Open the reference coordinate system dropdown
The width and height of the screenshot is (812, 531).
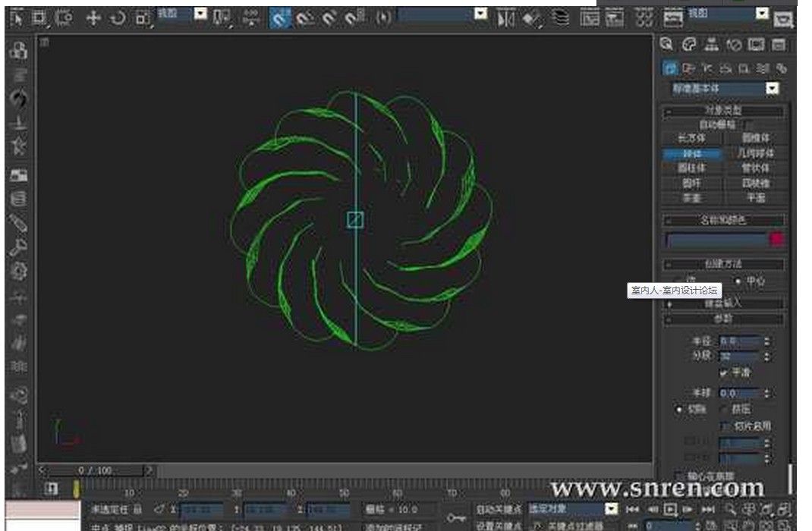(182, 14)
